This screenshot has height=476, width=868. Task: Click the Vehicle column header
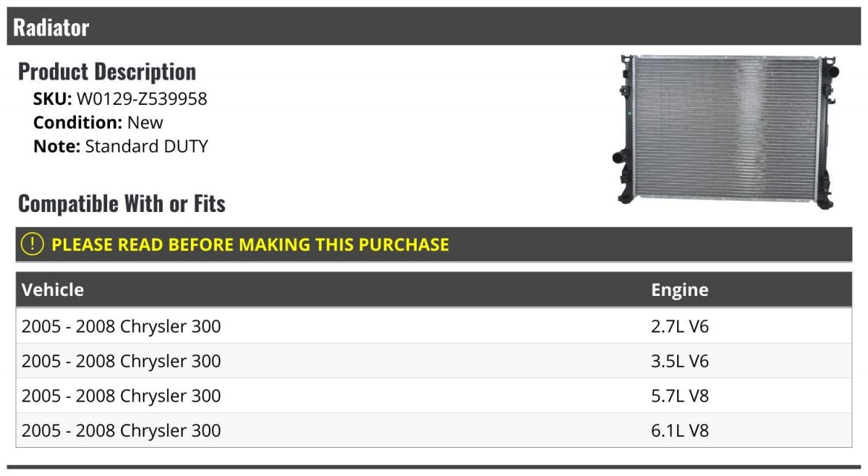(x=53, y=290)
